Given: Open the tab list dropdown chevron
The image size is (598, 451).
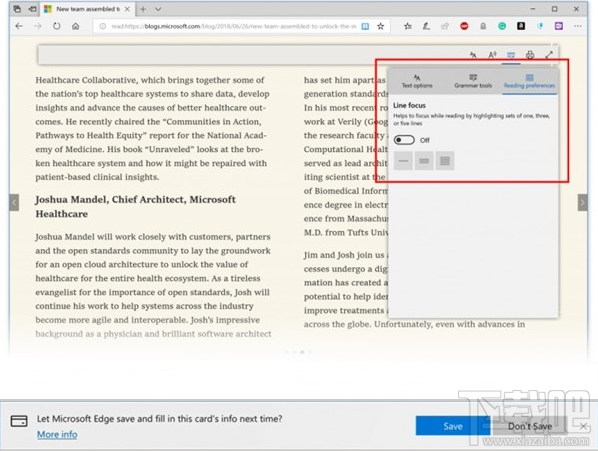Looking at the screenshot, I should 158,9.
